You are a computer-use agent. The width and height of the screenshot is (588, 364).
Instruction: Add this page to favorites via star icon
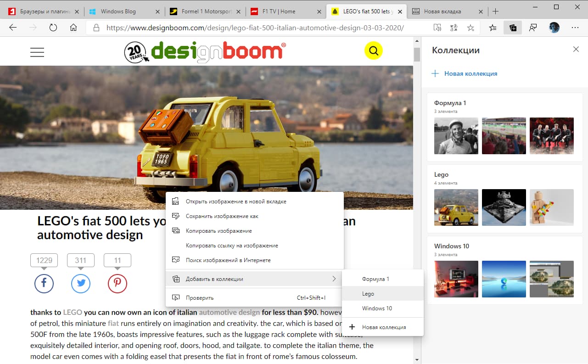[470, 28]
